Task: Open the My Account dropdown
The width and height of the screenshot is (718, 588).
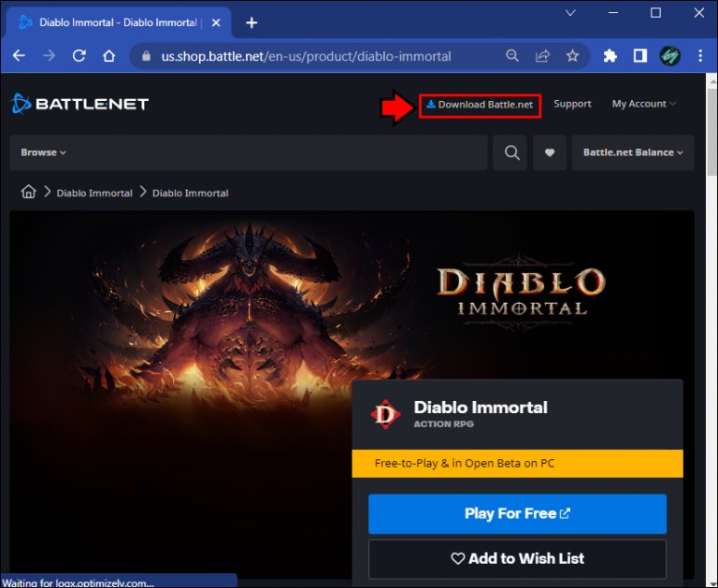Action: [x=644, y=104]
